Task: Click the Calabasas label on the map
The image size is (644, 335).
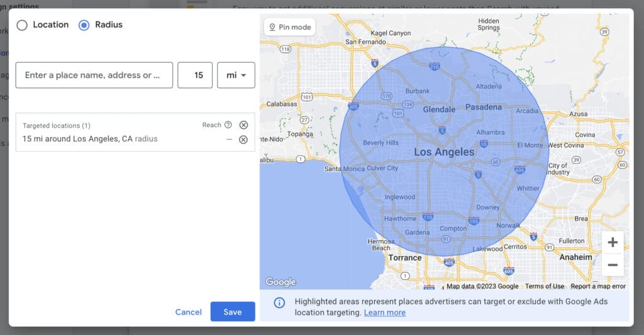Action: pyautogui.click(x=281, y=104)
